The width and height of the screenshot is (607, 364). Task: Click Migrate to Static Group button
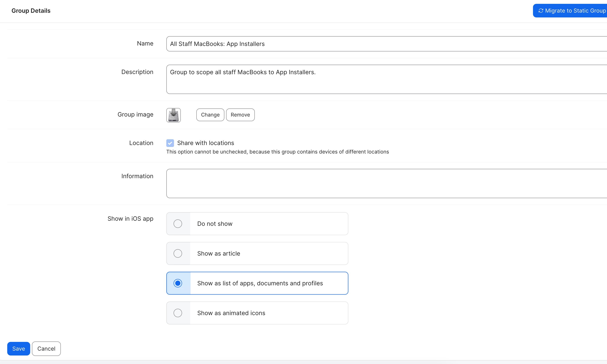[x=572, y=11]
